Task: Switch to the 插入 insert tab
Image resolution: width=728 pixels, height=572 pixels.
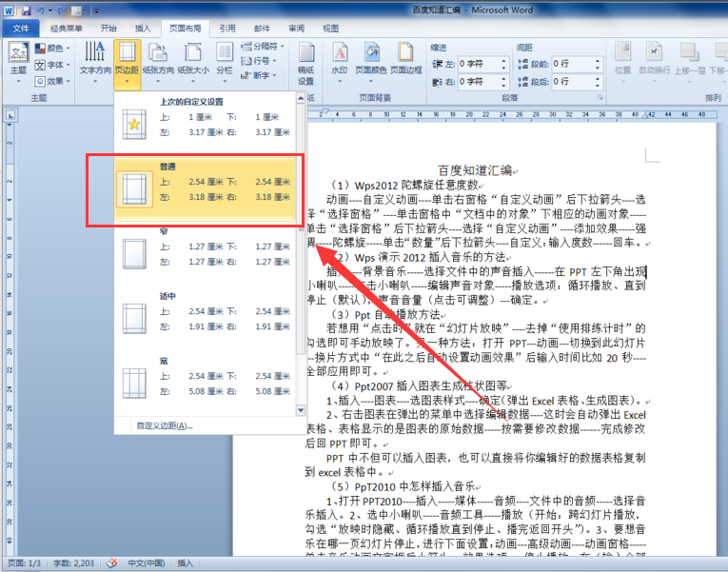Action: (143, 29)
